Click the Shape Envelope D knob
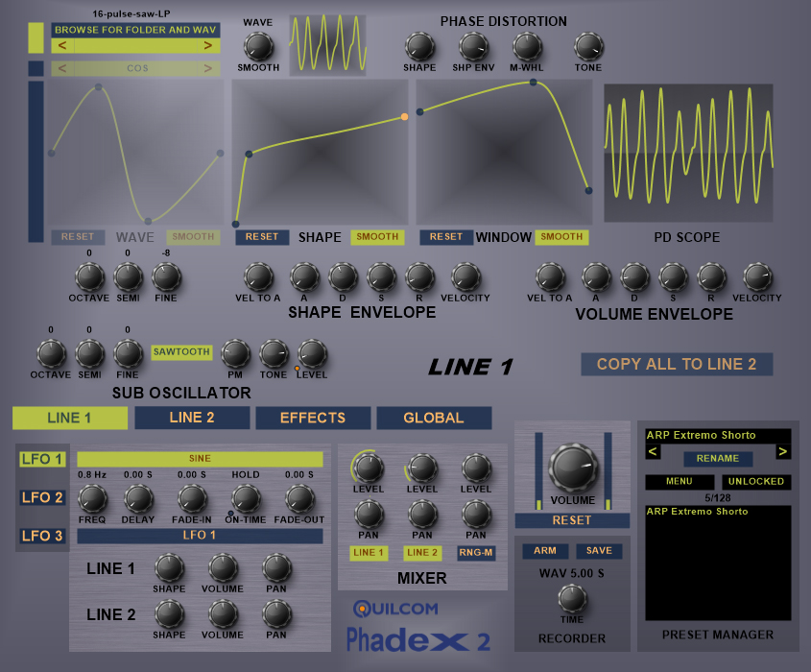 click(x=343, y=277)
